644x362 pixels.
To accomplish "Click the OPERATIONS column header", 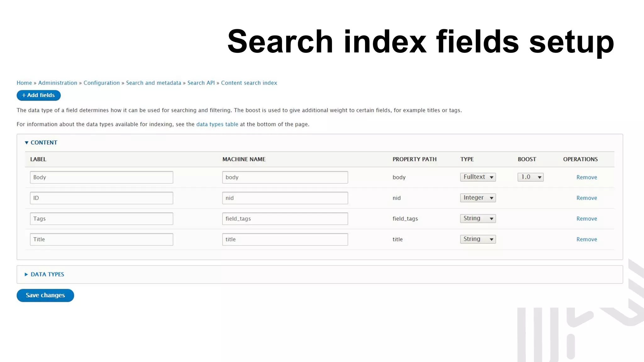I will point(580,159).
